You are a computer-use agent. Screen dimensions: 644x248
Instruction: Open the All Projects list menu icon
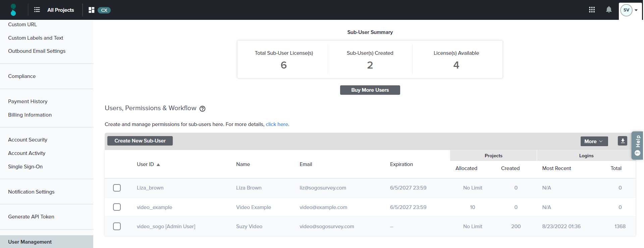[37, 10]
